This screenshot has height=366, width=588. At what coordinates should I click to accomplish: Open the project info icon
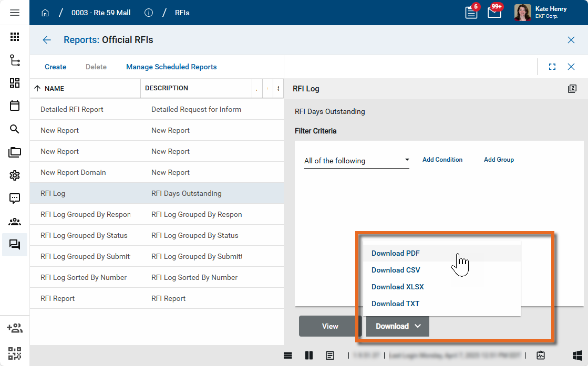click(149, 13)
